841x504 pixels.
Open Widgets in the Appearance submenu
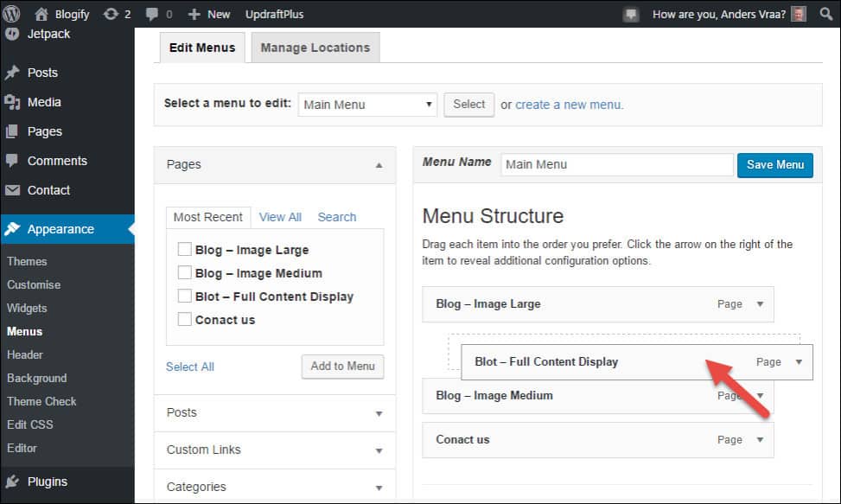[27, 308]
